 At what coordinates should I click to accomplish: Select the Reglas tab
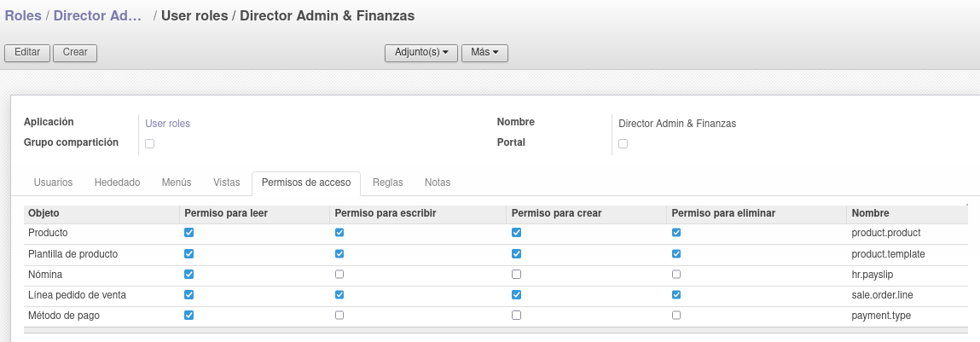point(387,183)
